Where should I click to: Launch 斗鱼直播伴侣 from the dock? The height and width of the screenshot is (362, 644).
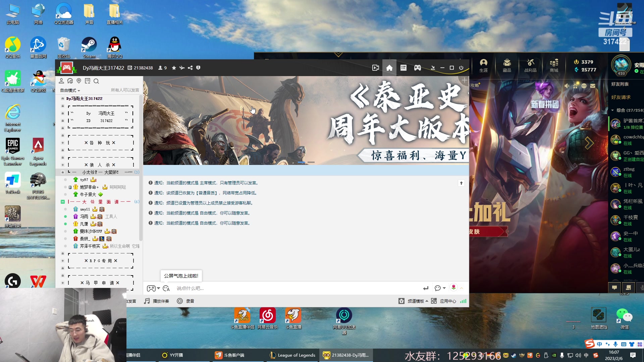click(x=242, y=315)
